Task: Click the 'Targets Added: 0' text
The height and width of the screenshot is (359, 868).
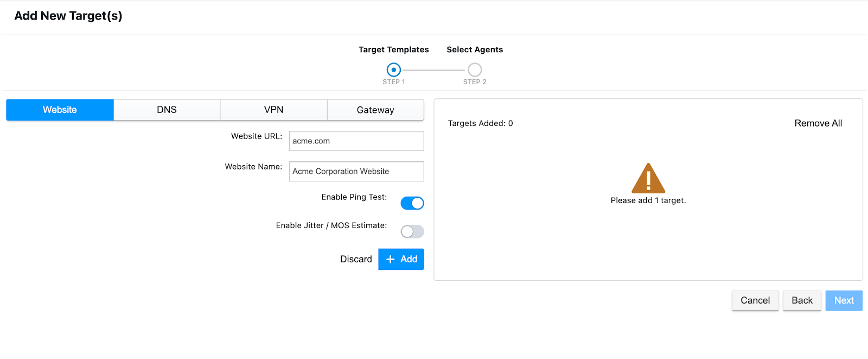Action: tap(480, 123)
